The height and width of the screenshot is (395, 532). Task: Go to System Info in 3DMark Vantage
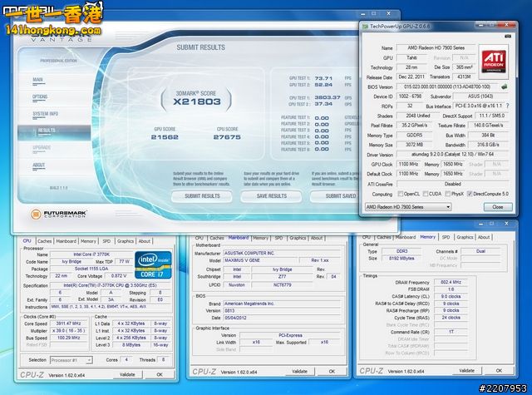point(46,113)
